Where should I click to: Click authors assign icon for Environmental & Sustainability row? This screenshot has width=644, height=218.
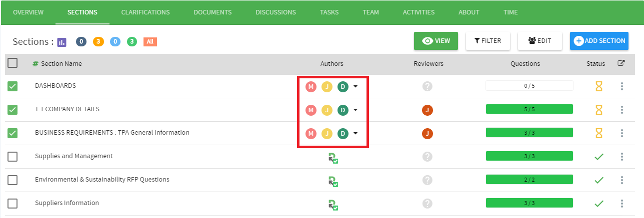point(333,182)
